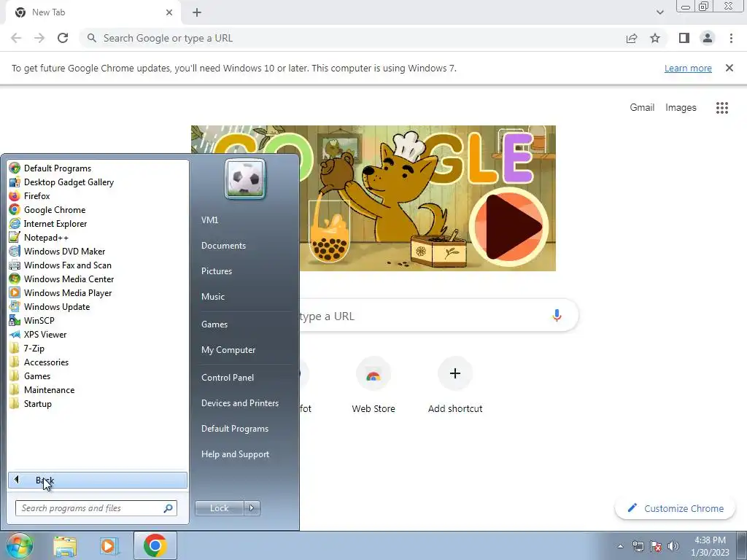Focus the Chrome address bar
747x560 pixels.
tap(352, 38)
